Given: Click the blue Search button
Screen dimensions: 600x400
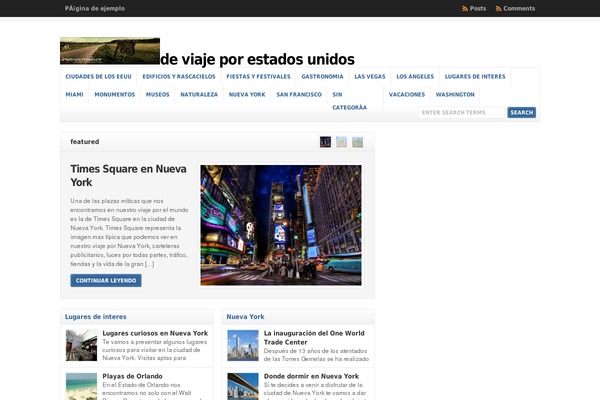Looking at the screenshot, I should (522, 113).
